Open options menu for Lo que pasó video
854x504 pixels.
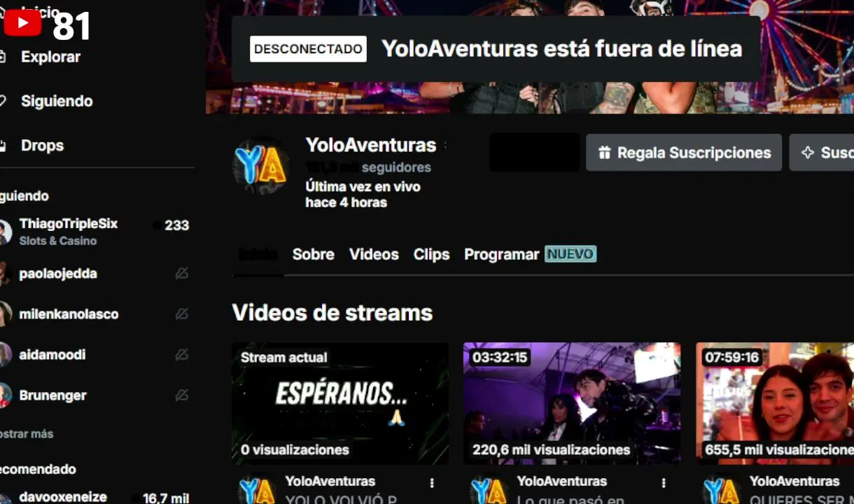(664, 483)
